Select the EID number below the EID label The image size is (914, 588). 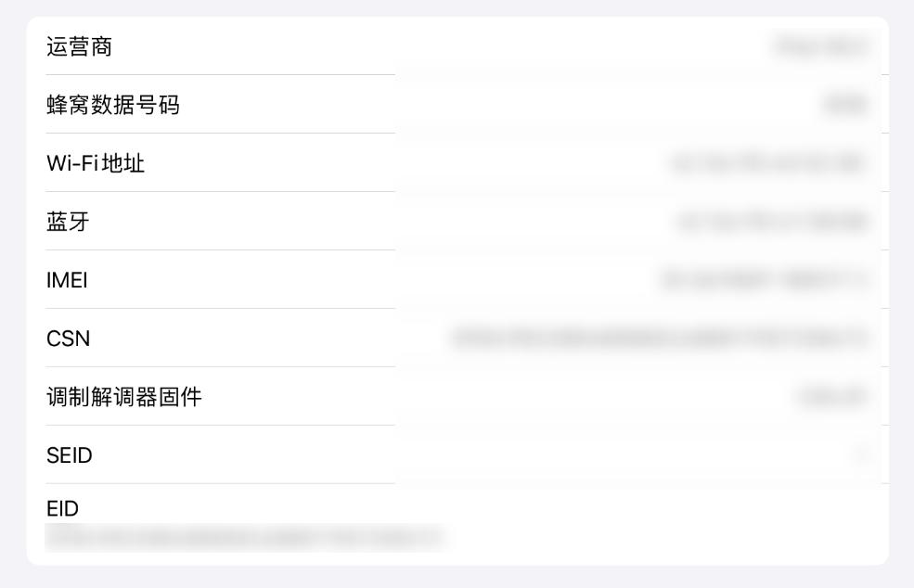[x=246, y=538]
